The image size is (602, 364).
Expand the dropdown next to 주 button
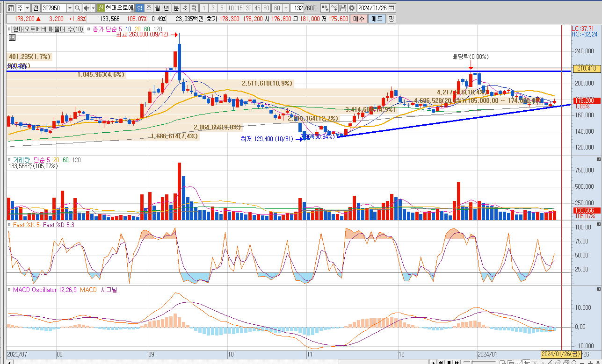pyautogui.click(x=28, y=8)
